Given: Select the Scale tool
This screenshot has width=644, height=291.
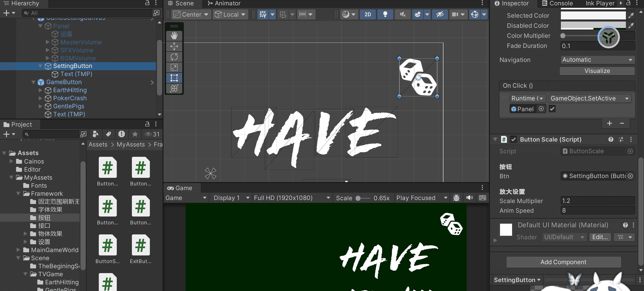Looking at the screenshot, I should [x=174, y=67].
